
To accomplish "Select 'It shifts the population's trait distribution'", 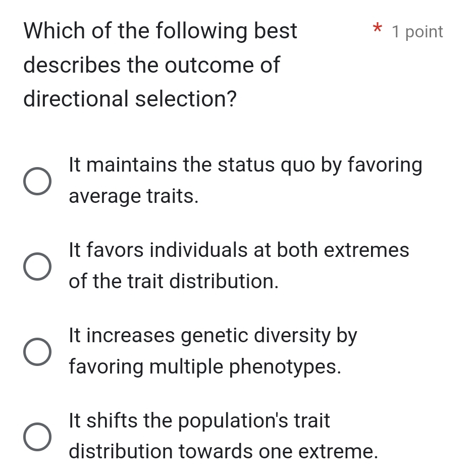I will [37, 437].
